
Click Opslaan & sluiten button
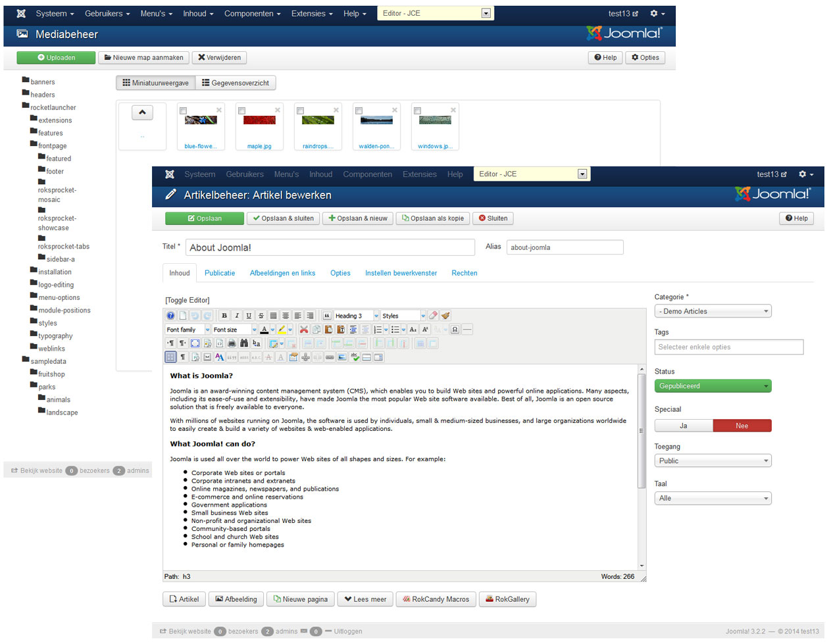click(284, 218)
